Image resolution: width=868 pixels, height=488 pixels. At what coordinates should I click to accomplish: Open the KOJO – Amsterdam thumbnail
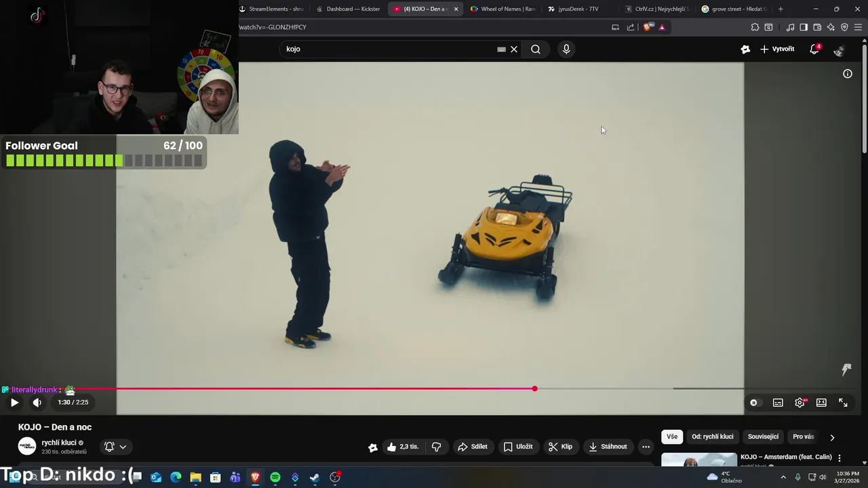[x=699, y=460]
